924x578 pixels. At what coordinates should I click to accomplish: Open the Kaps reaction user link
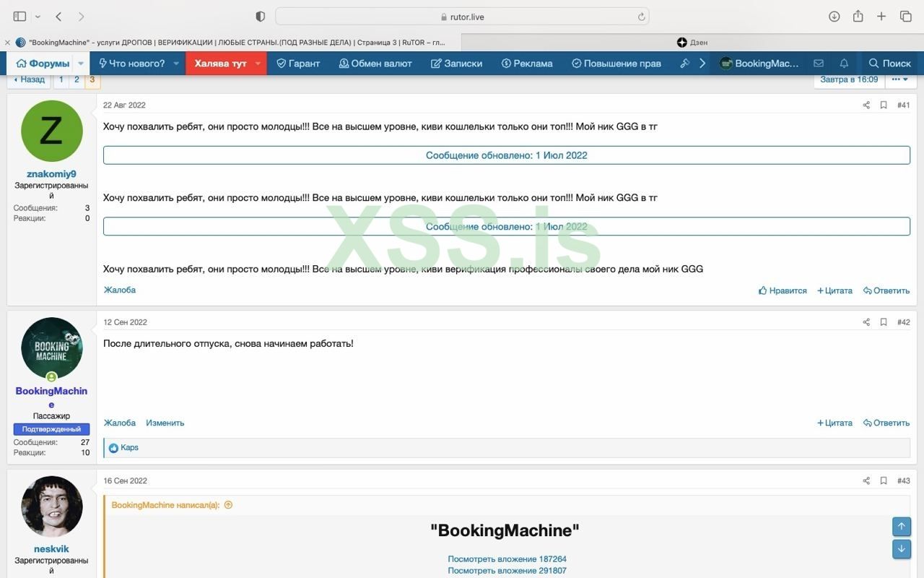[129, 448]
